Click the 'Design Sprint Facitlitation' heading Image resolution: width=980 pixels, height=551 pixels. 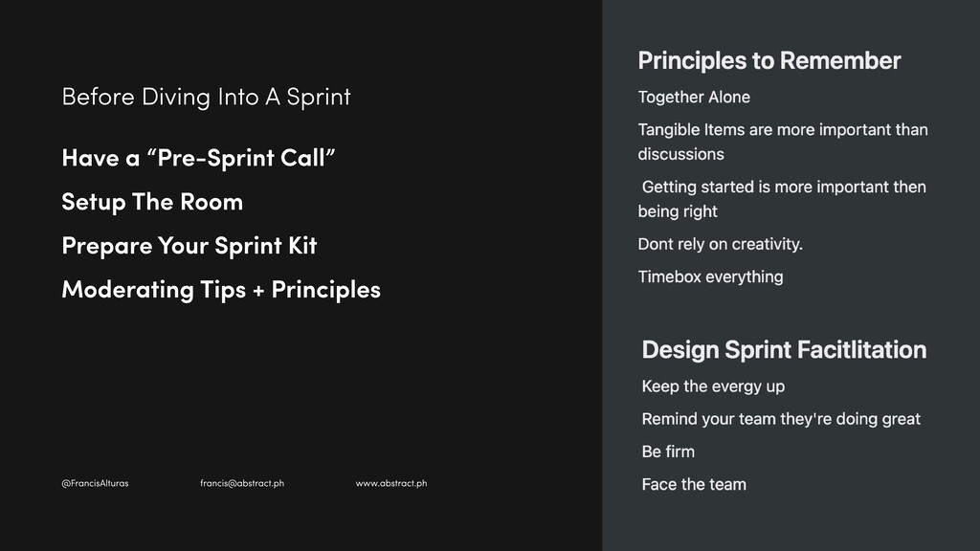[784, 350]
